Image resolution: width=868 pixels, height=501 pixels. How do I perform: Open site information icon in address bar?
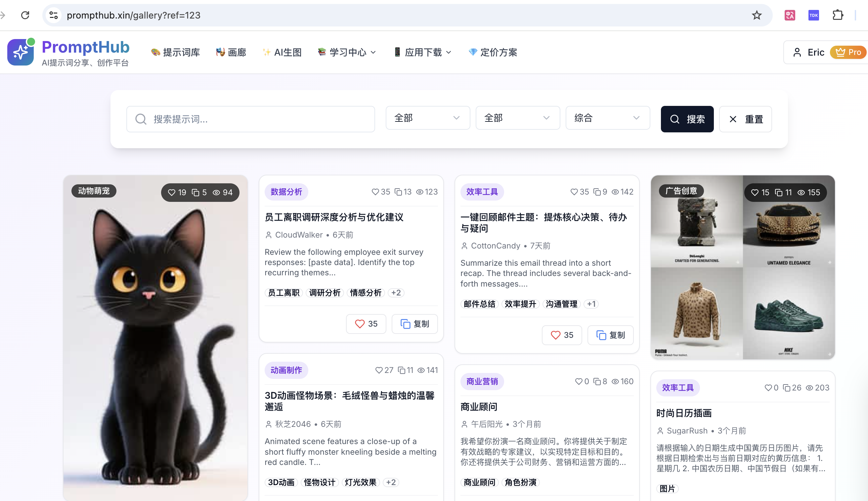[54, 15]
